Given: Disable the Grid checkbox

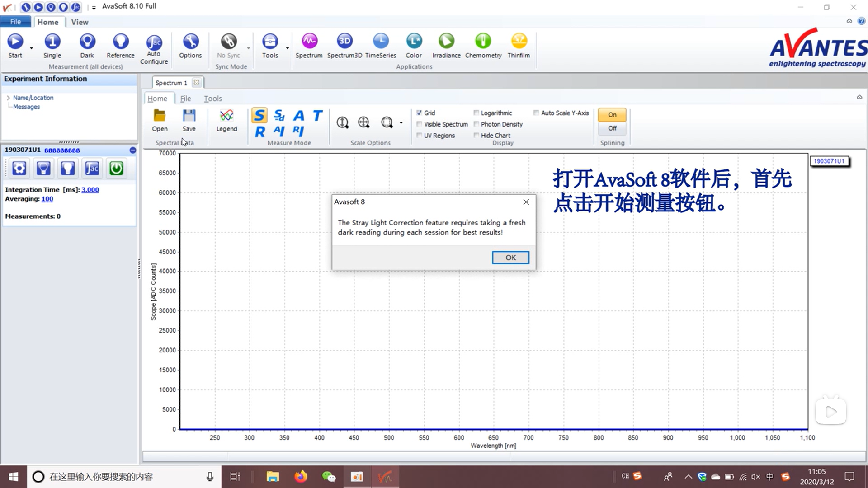Looking at the screenshot, I should click(420, 113).
